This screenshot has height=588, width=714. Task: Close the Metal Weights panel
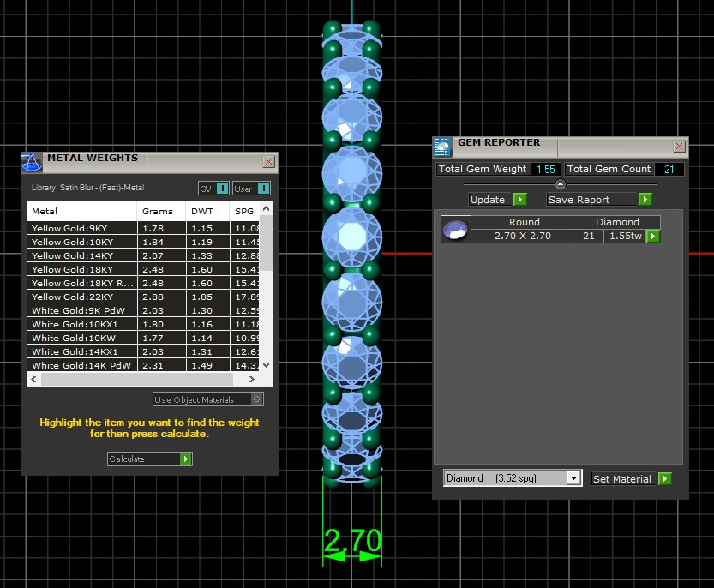[x=268, y=162]
